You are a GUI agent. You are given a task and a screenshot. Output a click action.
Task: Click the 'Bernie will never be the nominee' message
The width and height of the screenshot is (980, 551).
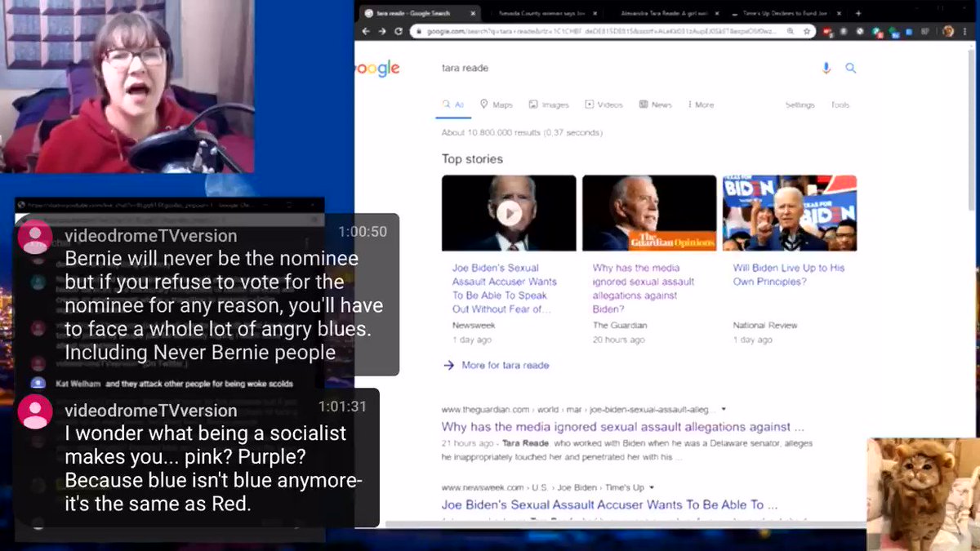[x=224, y=306]
